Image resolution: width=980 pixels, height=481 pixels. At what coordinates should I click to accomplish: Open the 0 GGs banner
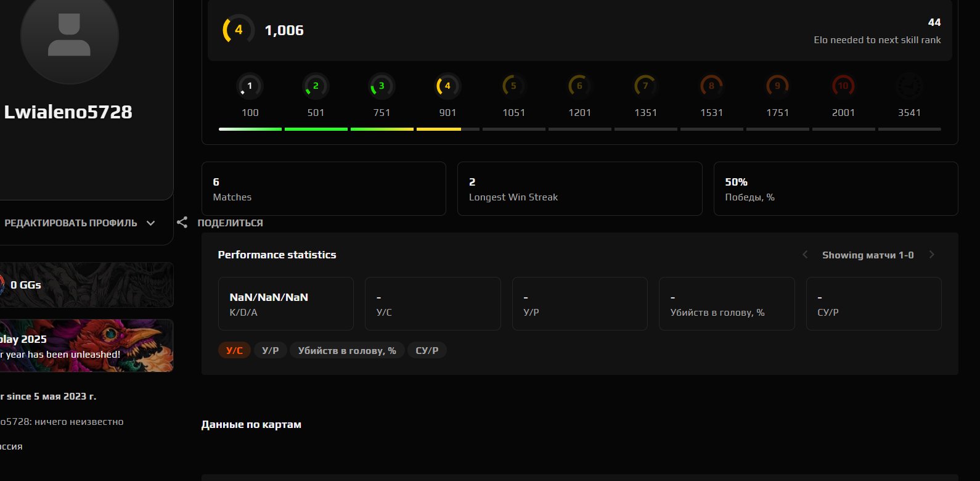tap(86, 285)
